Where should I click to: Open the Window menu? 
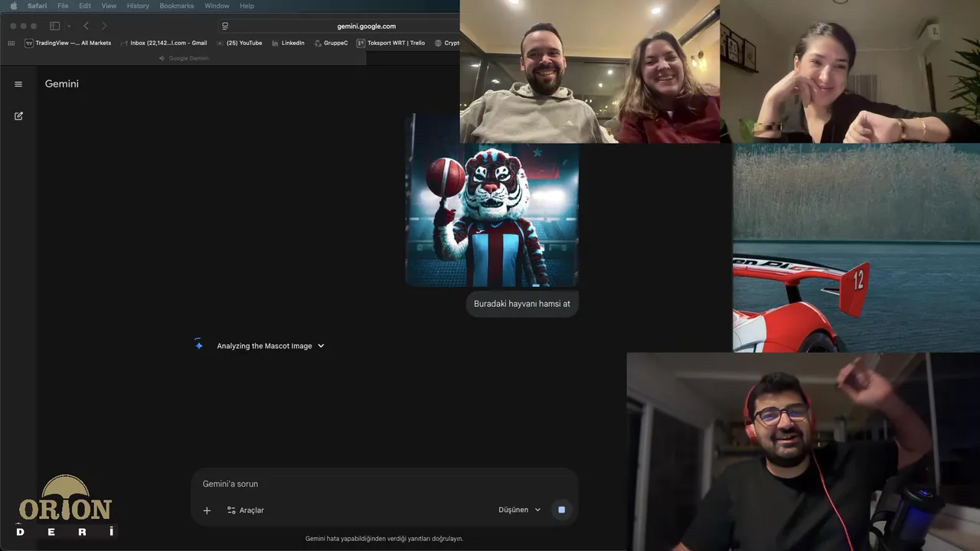coord(217,6)
